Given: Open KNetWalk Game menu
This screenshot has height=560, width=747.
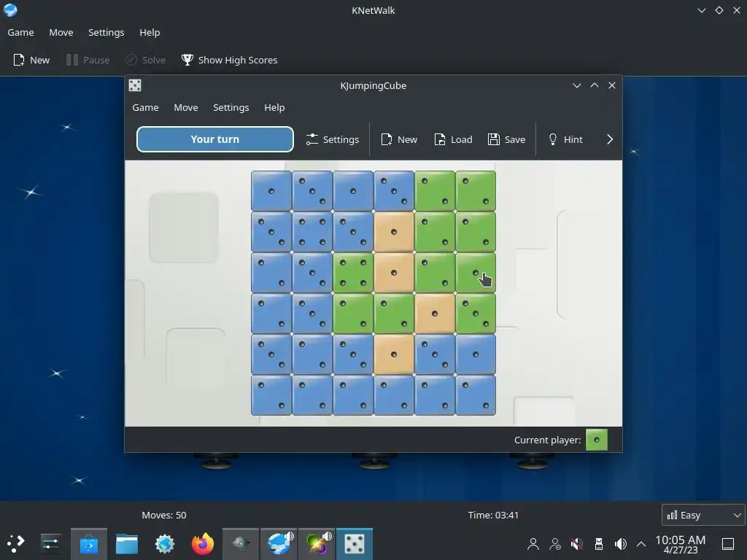Looking at the screenshot, I should tap(20, 32).
